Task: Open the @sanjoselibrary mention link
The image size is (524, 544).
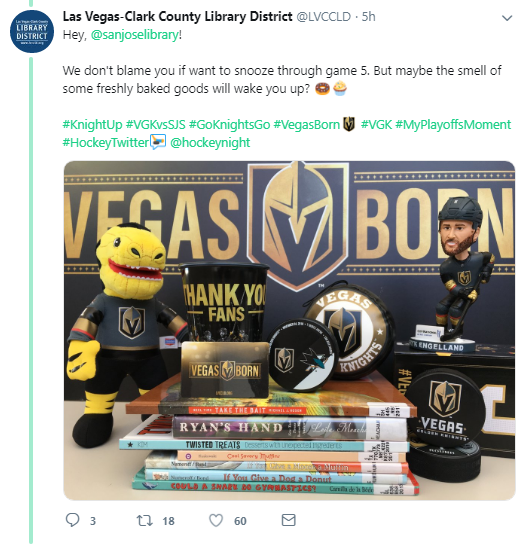Action: [135, 35]
